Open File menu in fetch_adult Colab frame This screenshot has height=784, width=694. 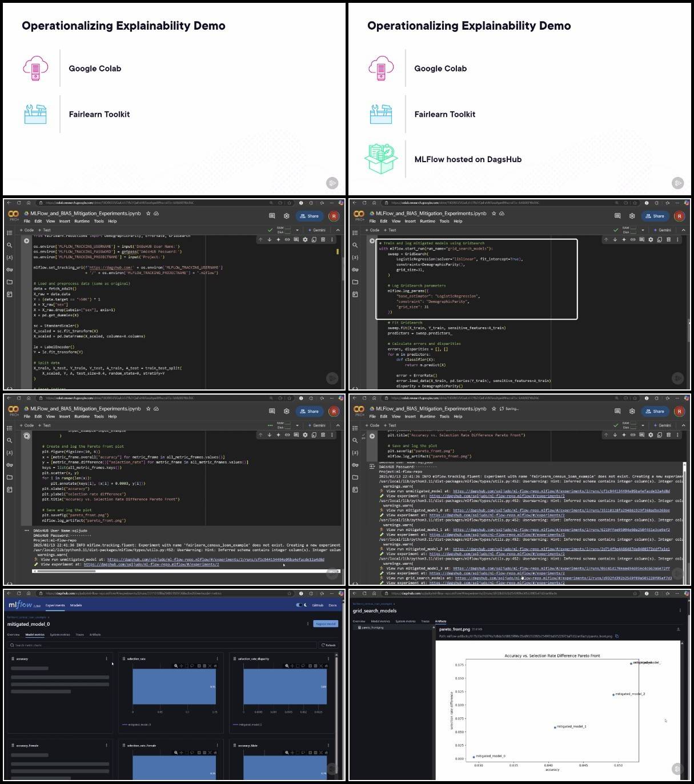tap(27, 221)
